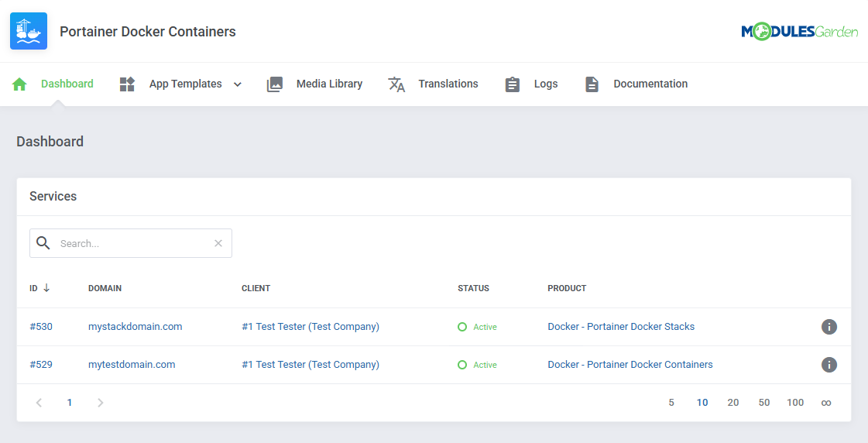Go to the Dashboard tab
The width and height of the screenshot is (868, 443).
pos(67,84)
